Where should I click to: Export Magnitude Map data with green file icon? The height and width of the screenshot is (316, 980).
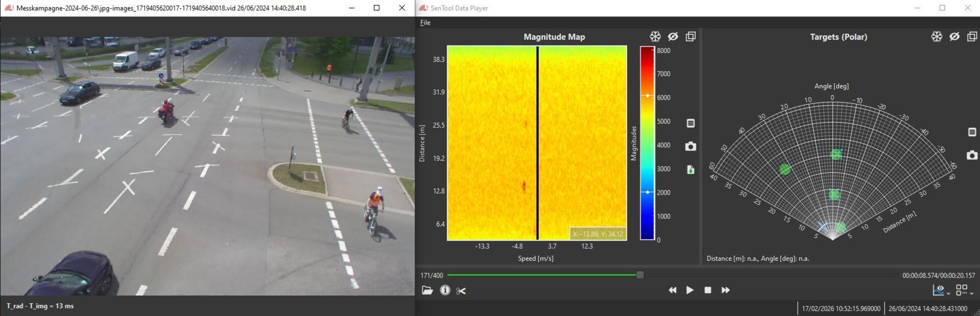[x=691, y=169]
